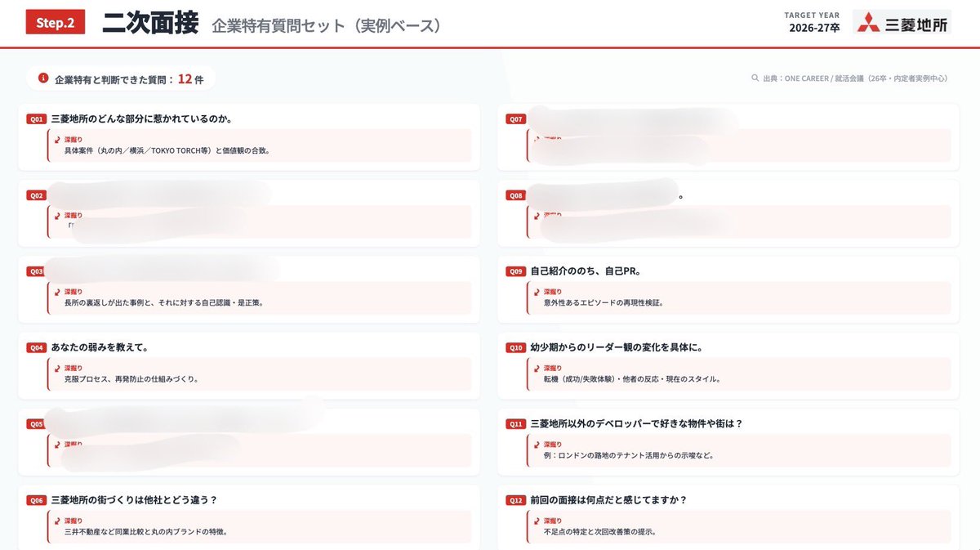Select the Q05 number badge
980x550 pixels.
coord(36,424)
